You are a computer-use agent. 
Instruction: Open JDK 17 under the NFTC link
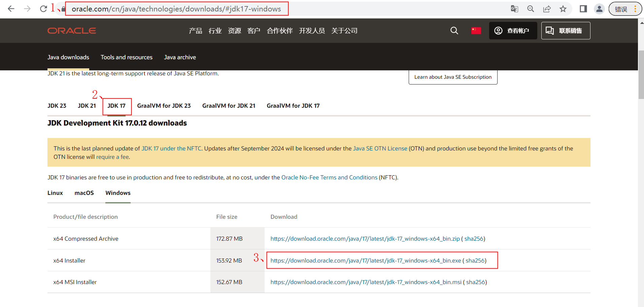171,148
